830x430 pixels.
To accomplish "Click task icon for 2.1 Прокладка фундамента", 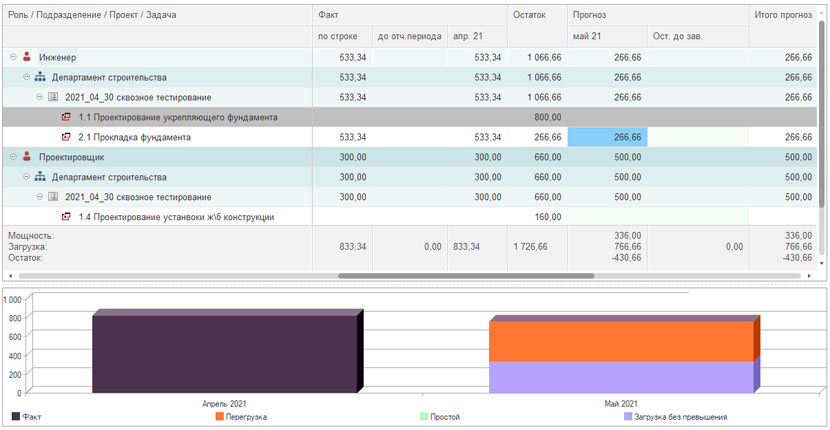I will pos(66,137).
